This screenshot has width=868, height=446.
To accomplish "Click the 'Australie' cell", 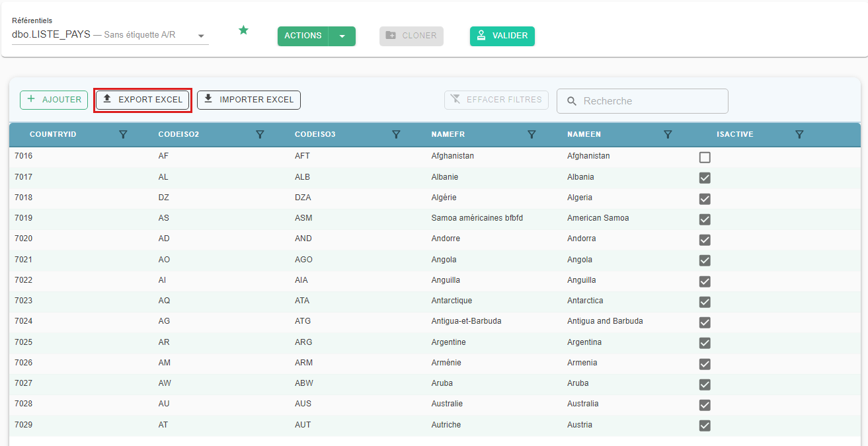I will (x=447, y=404).
